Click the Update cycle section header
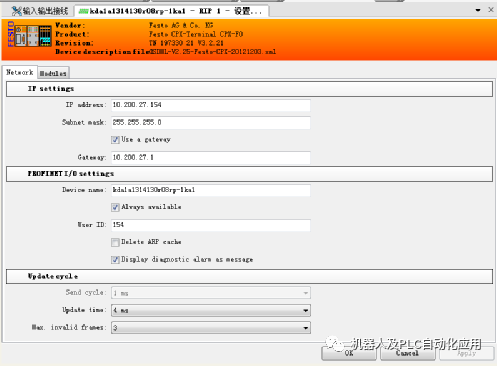The image size is (497, 366). click(x=249, y=276)
